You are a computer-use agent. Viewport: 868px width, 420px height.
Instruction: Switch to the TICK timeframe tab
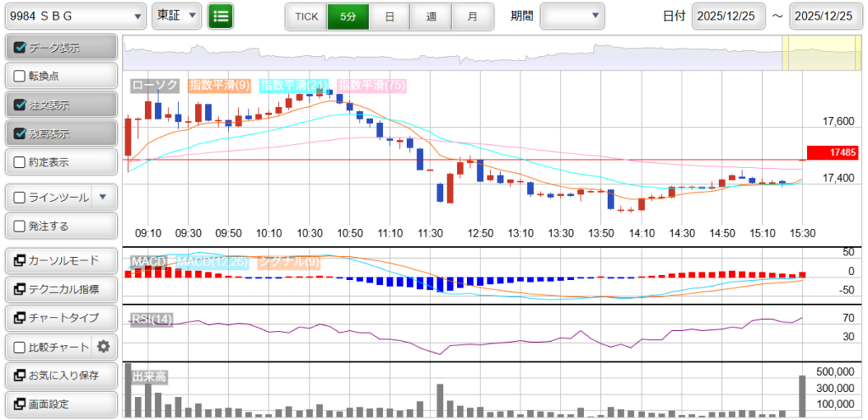point(306,16)
